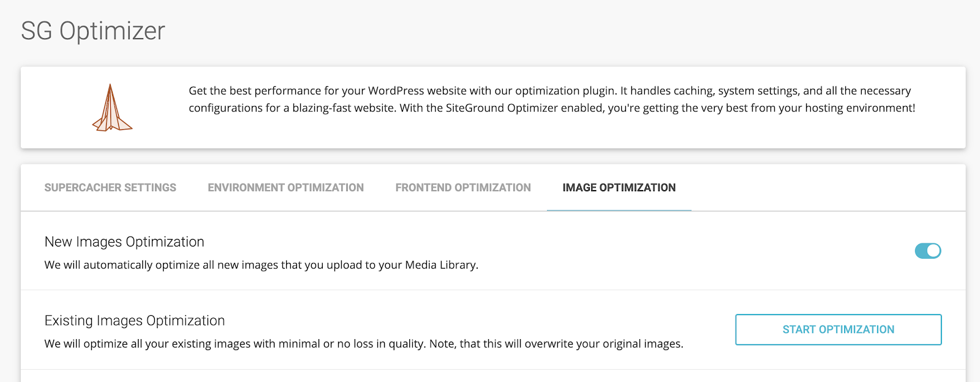Switch to the Environment Optimization tab
980x382 pixels.
(285, 188)
